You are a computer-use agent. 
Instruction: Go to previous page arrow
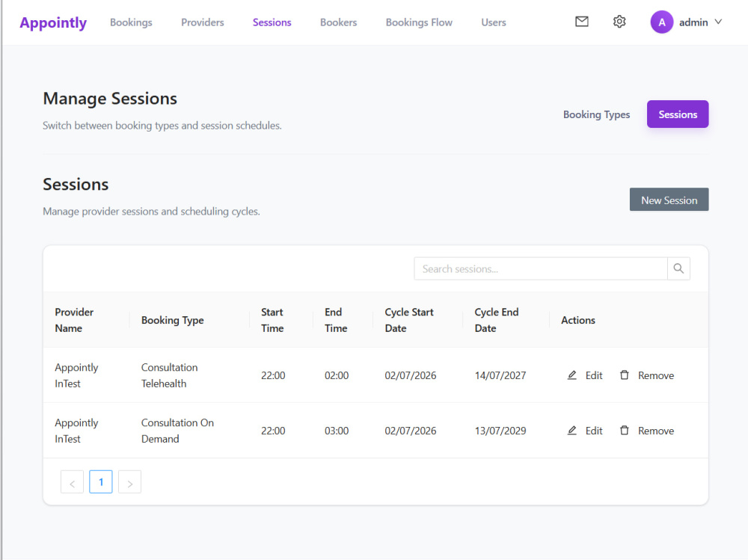tap(72, 481)
